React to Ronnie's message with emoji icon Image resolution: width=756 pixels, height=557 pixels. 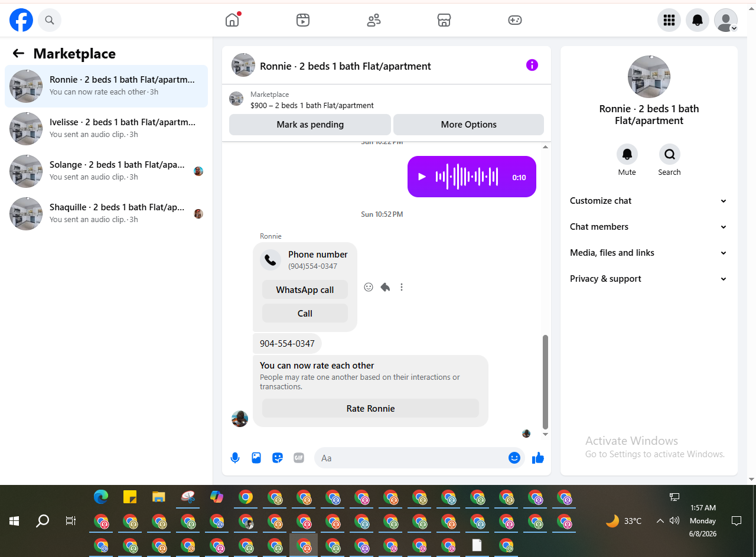point(369,287)
